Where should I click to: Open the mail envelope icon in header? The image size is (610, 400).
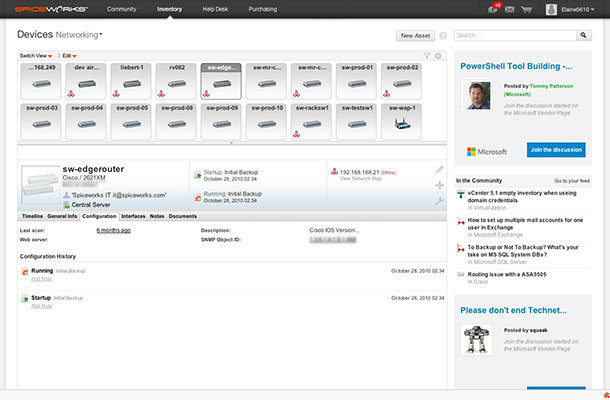click(509, 9)
